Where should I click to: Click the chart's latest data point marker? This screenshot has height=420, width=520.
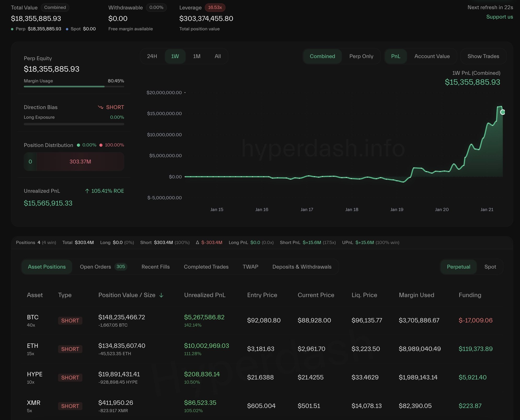(x=502, y=112)
